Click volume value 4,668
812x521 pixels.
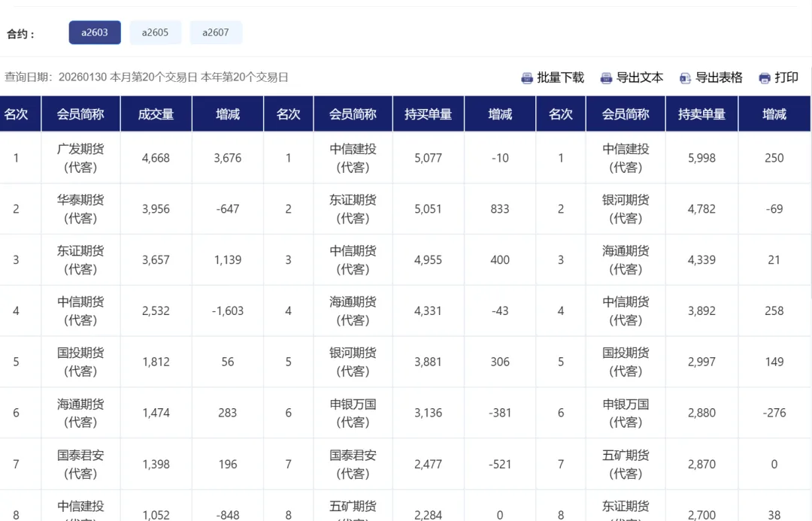tap(156, 158)
